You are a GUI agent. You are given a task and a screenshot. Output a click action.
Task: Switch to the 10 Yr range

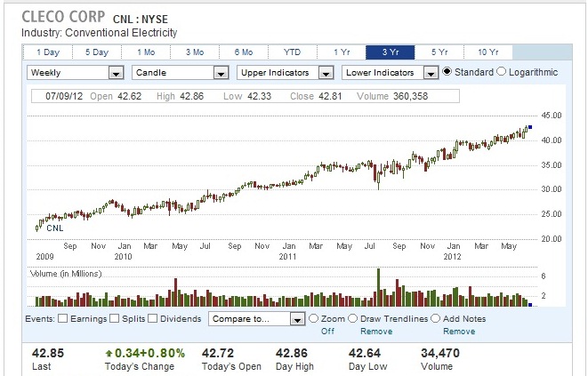point(488,52)
